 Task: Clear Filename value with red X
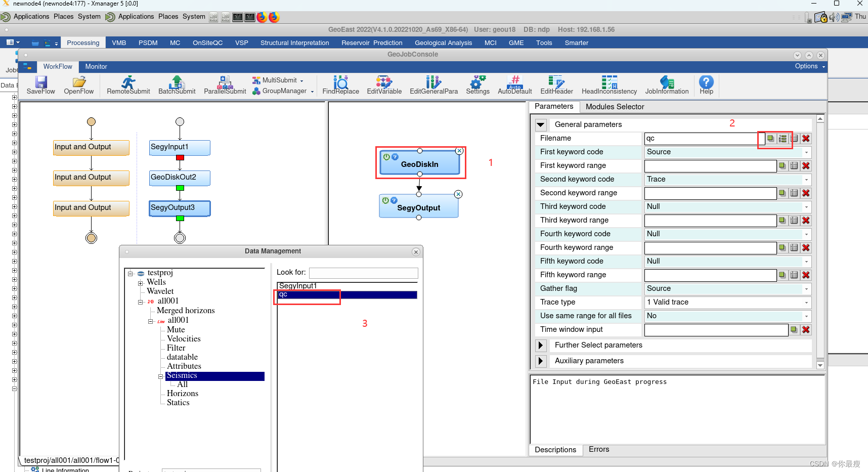coord(806,138)
